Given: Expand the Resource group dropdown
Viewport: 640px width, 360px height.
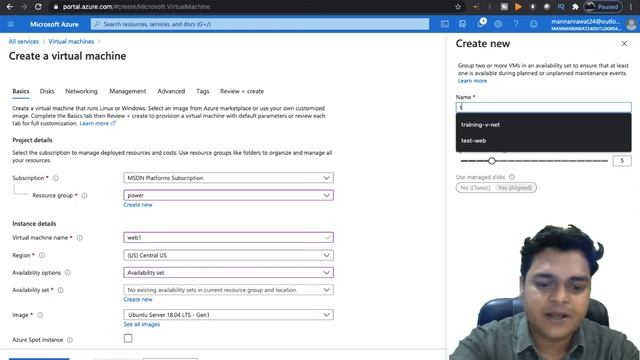Looking at the screenshot, I should pyautogui.click(x=228, y=195).
